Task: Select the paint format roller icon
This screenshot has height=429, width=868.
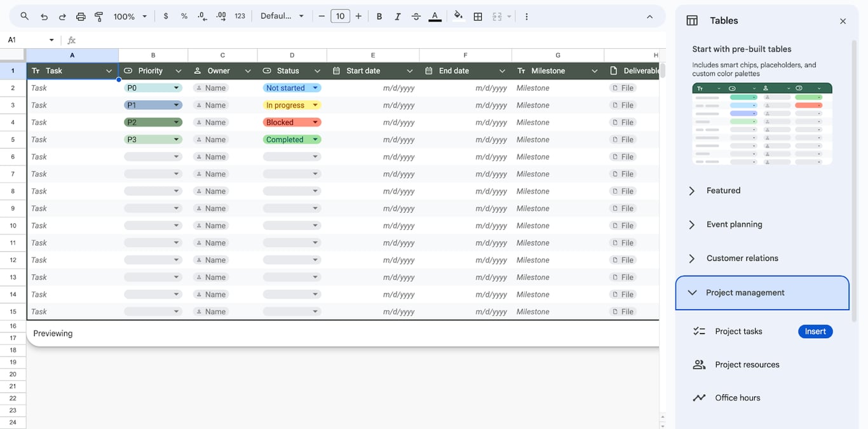Action: click(x=99, y=17)
